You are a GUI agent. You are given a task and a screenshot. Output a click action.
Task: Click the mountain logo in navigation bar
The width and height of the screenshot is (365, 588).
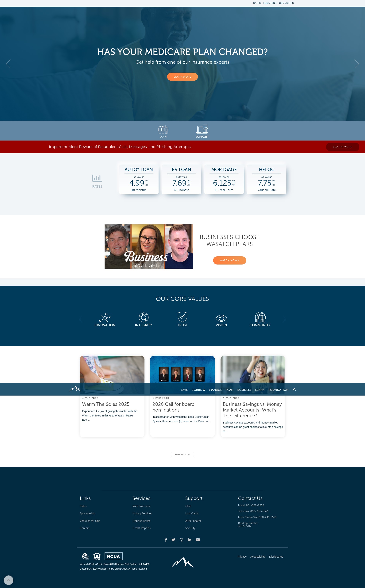[x=75, y=389]
